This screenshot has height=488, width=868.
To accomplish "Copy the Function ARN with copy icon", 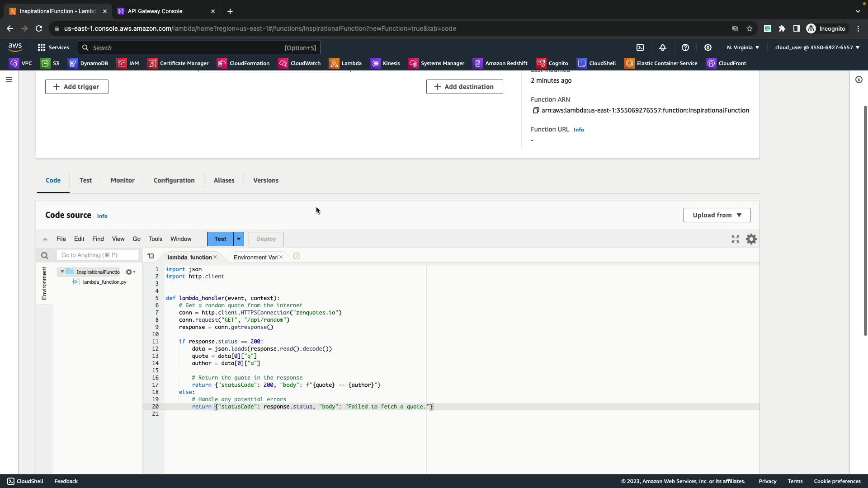I will click(536, 110).
